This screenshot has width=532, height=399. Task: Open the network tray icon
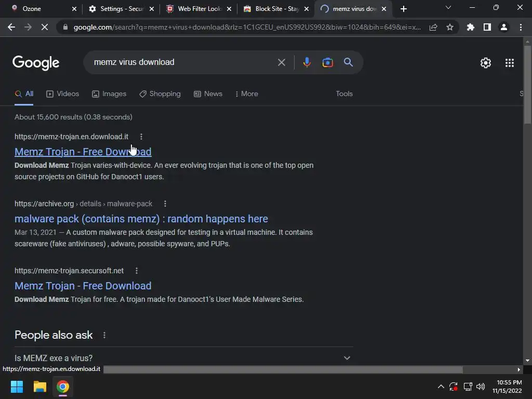coord(468,387)
